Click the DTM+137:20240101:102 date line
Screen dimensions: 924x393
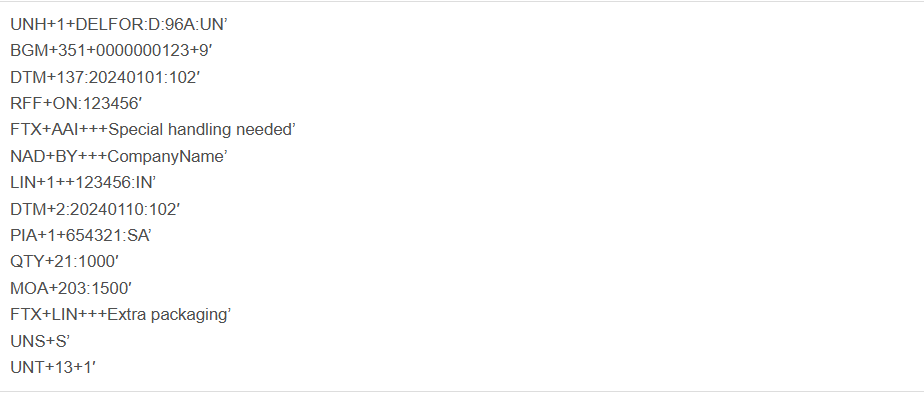[x=106, y=77]
